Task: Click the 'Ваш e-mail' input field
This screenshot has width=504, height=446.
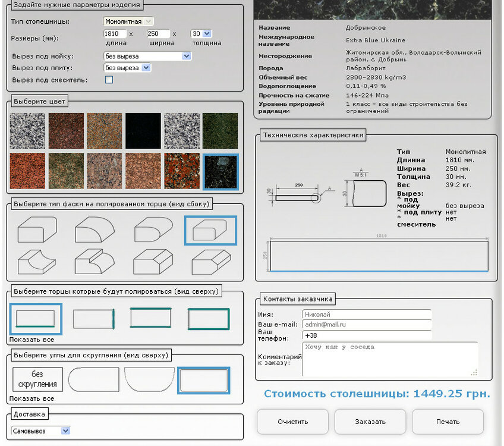Action: [367, 325]
